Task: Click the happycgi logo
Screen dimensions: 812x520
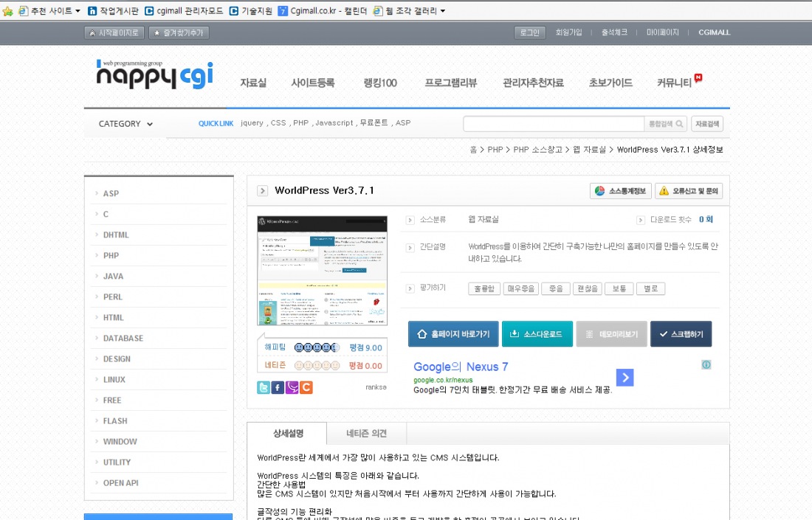Action: pos(154,74)
